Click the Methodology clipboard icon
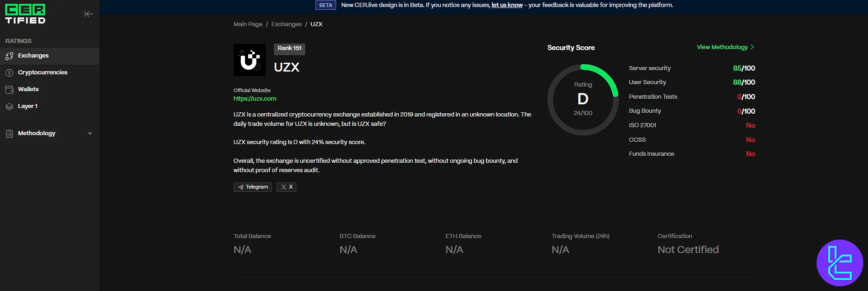Screen dimensions: 868x291 (9, 133)
